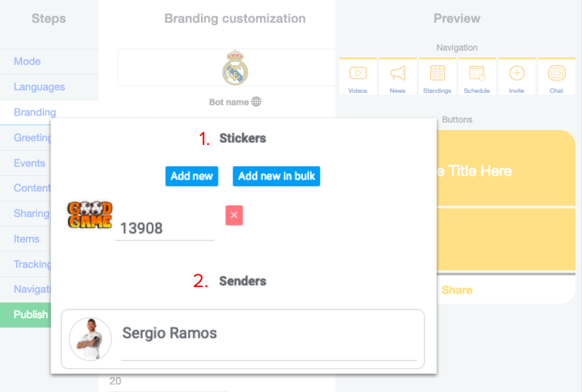Delete the Good Game sticker

[x=234, y=215]
